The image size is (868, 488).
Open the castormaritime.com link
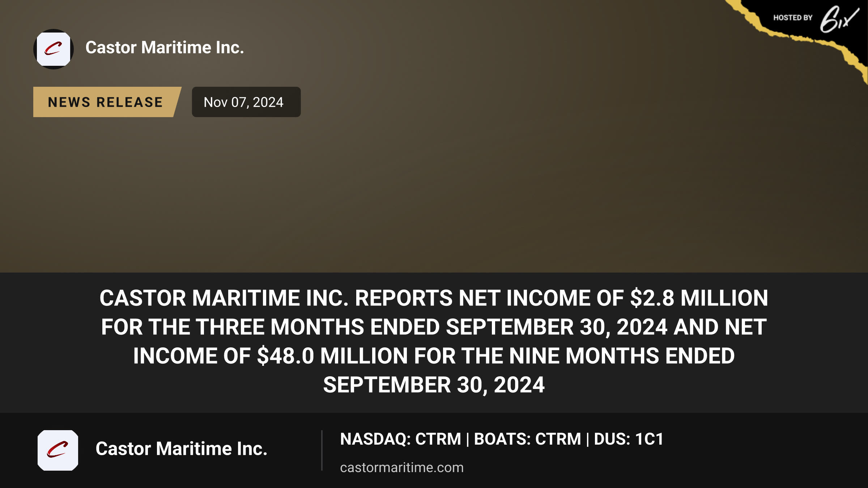pyautogui.click(x=401, y=467)
